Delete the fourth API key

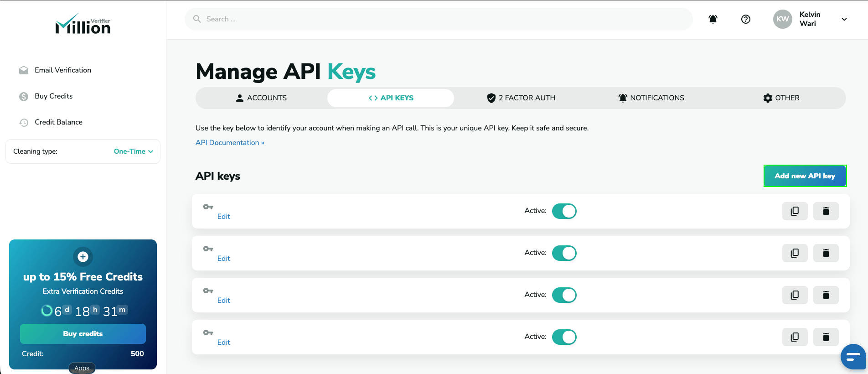826,337
